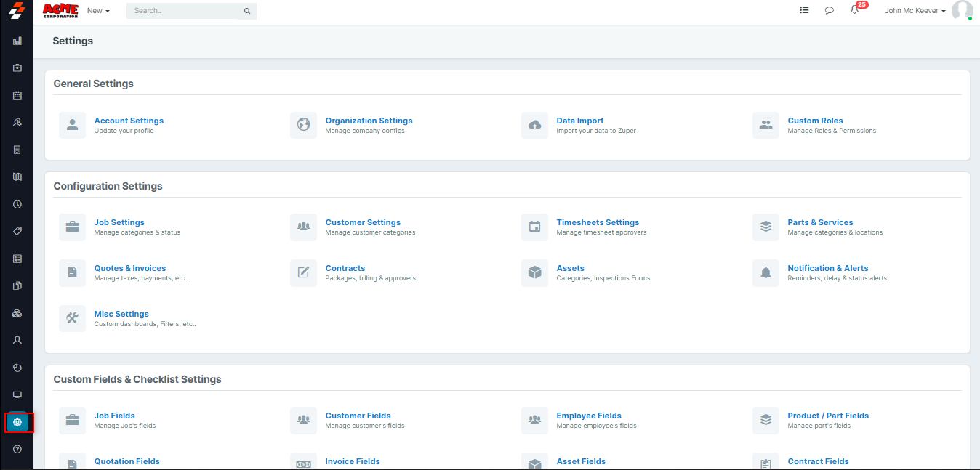Open the dashboard bar chart sidebar icon
The height and width of the screenshot is (470, 980).
click(17, 41)
